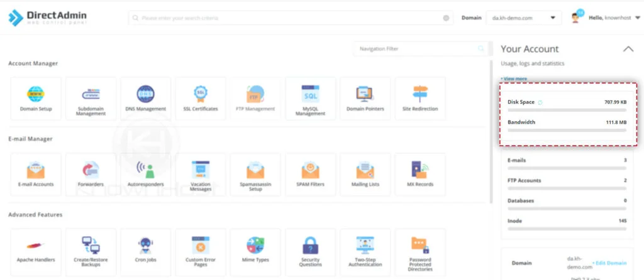
Task: Open Cron Jobs
Action: click(x=146, y=250)
